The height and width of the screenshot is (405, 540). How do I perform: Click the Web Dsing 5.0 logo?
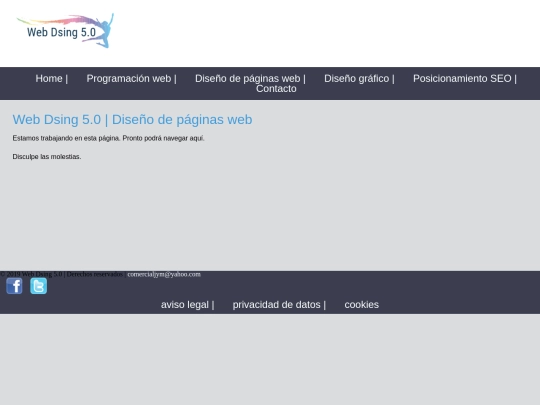pos(65,31)
